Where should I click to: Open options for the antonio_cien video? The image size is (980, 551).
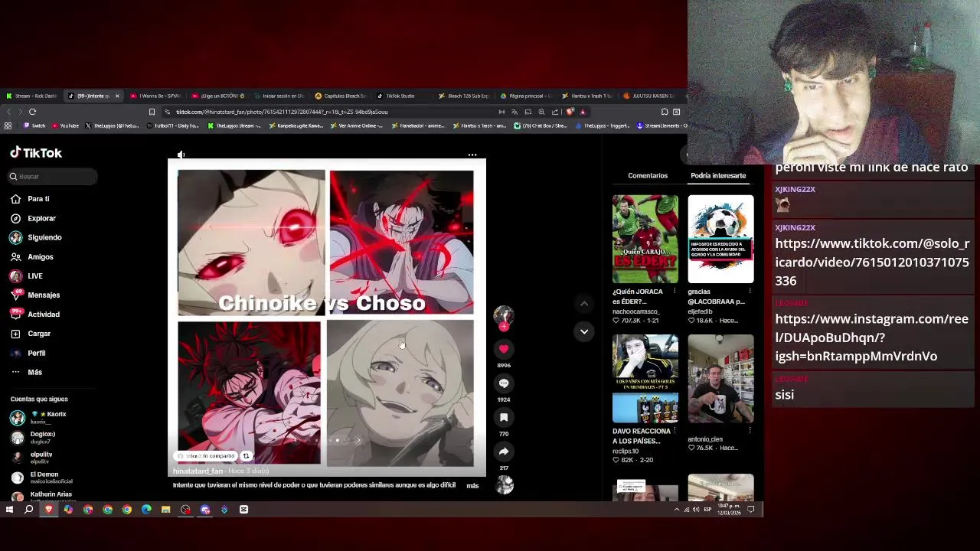coord(750,431)
